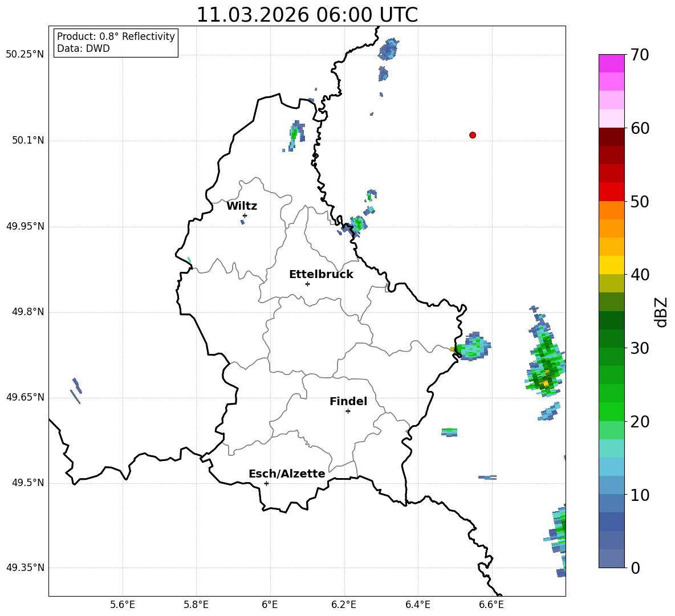The height and width of the screenshot is (616, 675).
Task: Click the yellow colorbar segment at 40
Action: (611, 265)
